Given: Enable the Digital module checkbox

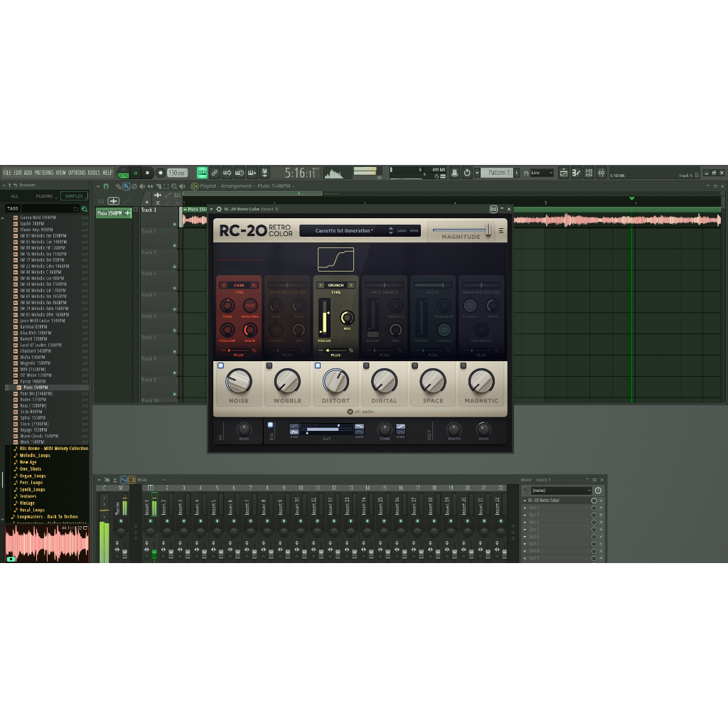Looking at the screenshot, I should 366,366.
